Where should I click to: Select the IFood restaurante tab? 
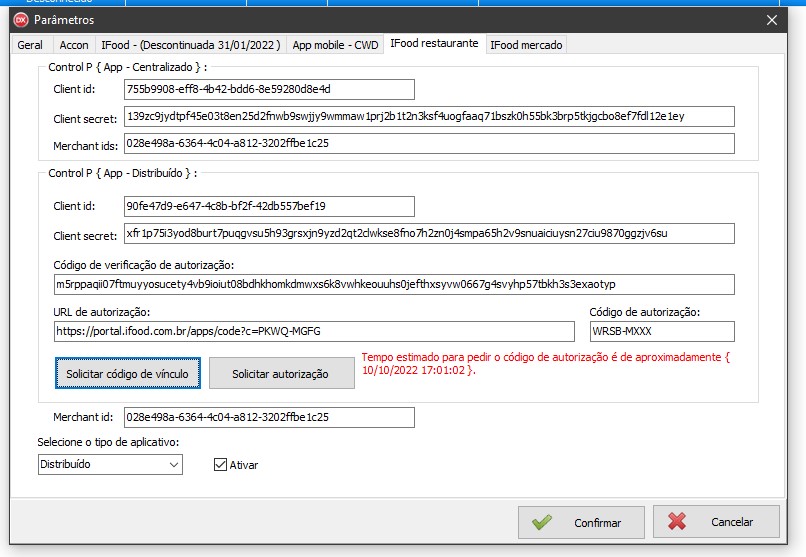(434, 44)
